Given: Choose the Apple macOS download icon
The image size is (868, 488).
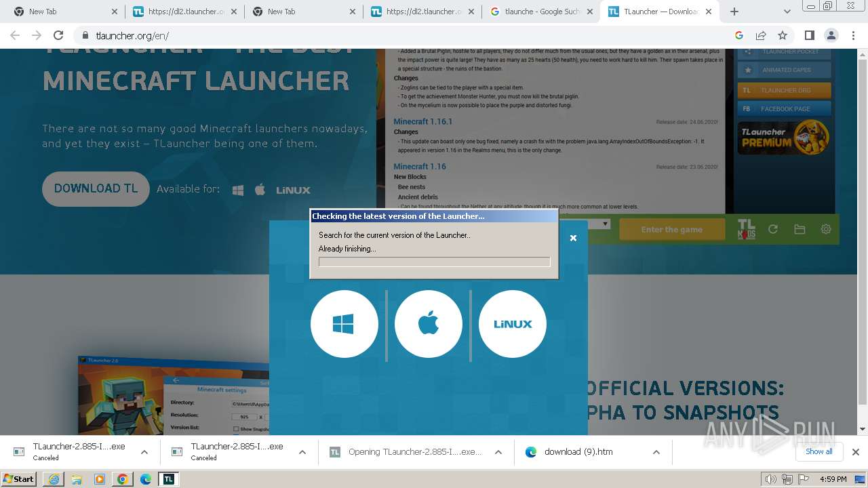Looking at the screenshot, I should pos(429,324).
